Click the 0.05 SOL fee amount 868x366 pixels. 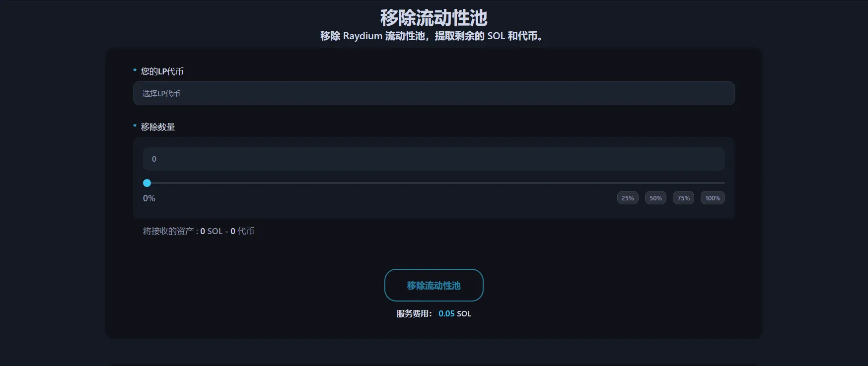[454, 313]
